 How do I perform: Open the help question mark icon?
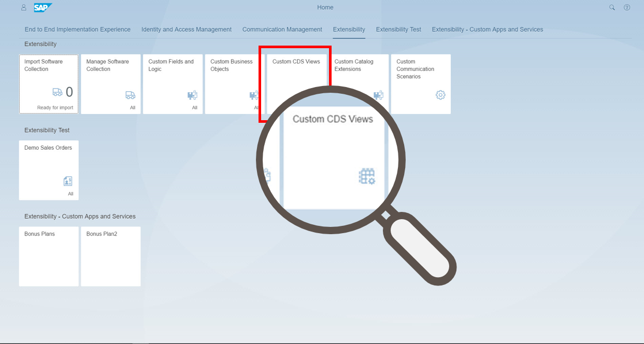click(627, 8)
